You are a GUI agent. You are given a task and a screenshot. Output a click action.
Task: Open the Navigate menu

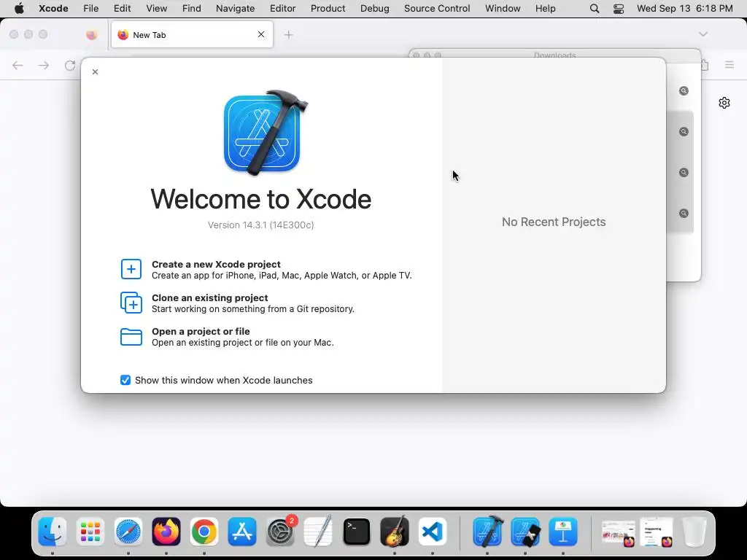click(x=235, y=9)
